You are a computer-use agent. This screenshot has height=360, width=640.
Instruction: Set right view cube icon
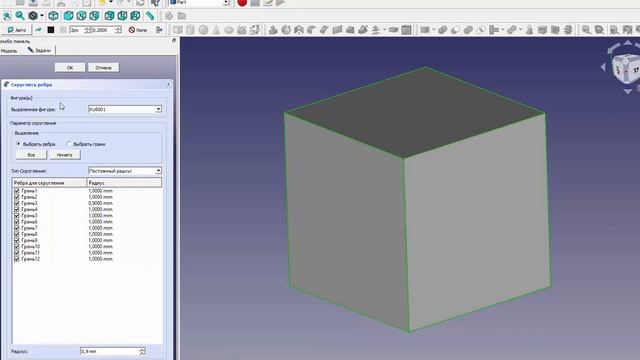coord(94,16)
